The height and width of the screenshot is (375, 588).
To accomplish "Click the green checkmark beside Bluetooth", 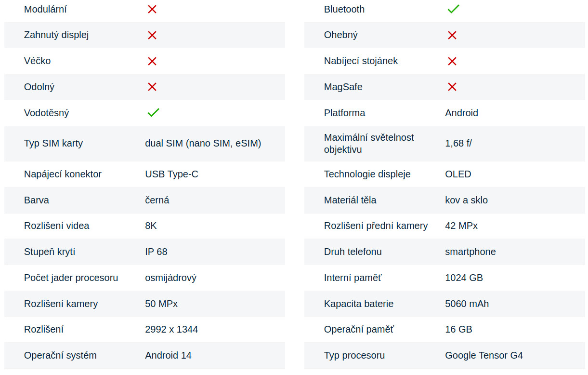I will [x=453, y=9].
